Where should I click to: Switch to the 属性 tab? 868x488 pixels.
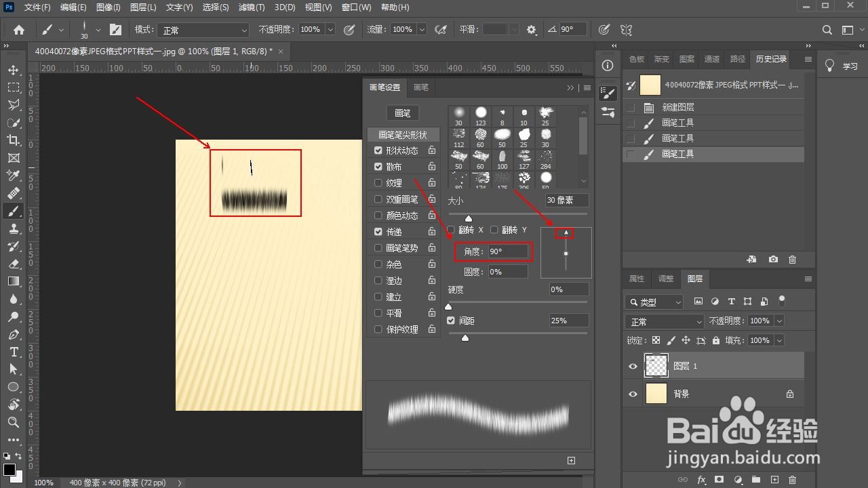(x=637, y=279)
